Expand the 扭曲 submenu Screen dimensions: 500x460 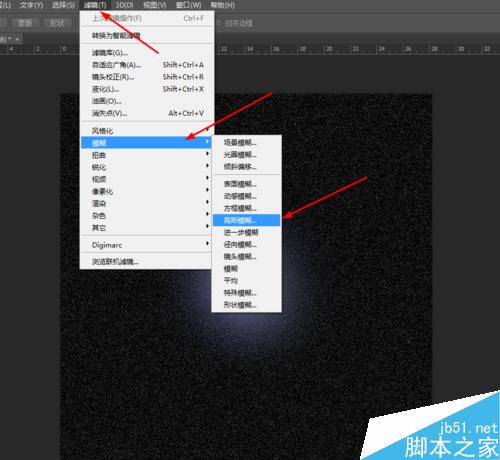[x=146, y=155]
